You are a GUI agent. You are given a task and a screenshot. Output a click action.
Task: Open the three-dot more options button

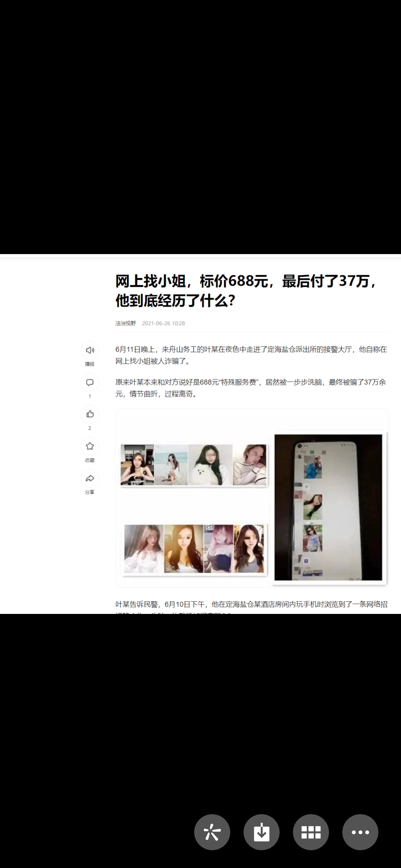360,832
